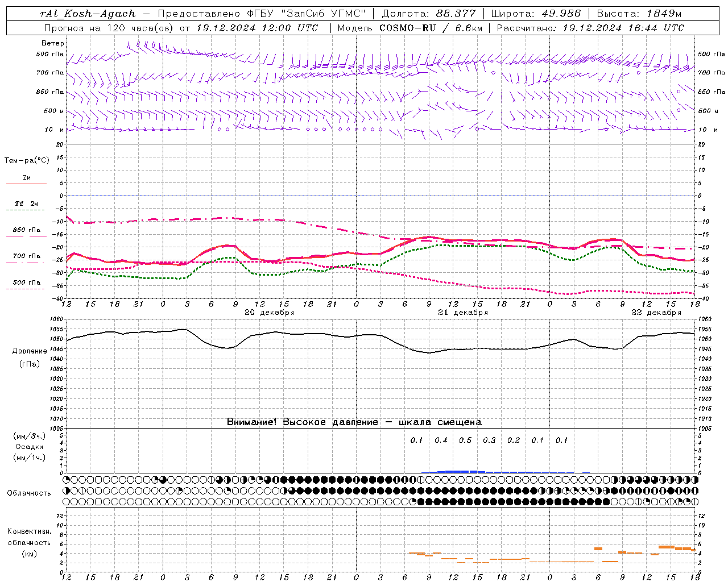Screen dimensions: 728x582
Task: Click the precipitation value "0.5"
Action: pos(465,440)
